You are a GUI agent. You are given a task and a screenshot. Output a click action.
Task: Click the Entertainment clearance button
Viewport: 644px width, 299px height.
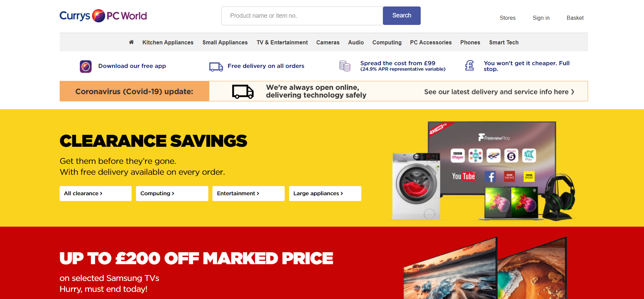coord(249,194)
